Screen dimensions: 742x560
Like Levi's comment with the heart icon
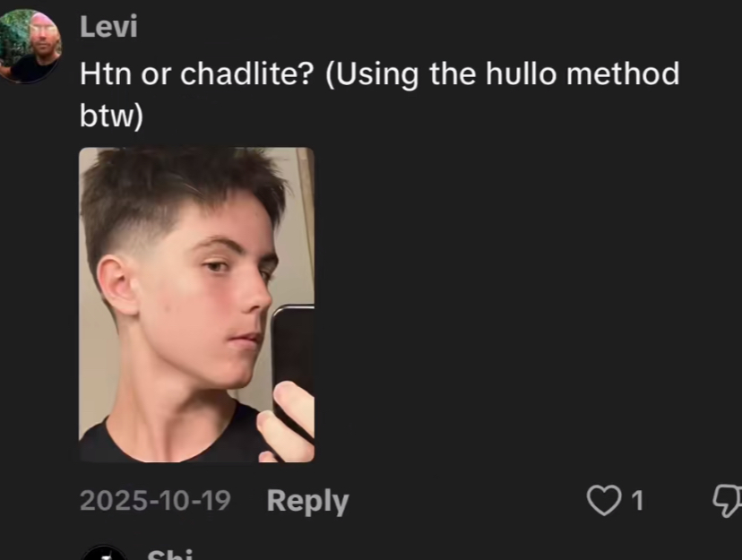point(604,500)
